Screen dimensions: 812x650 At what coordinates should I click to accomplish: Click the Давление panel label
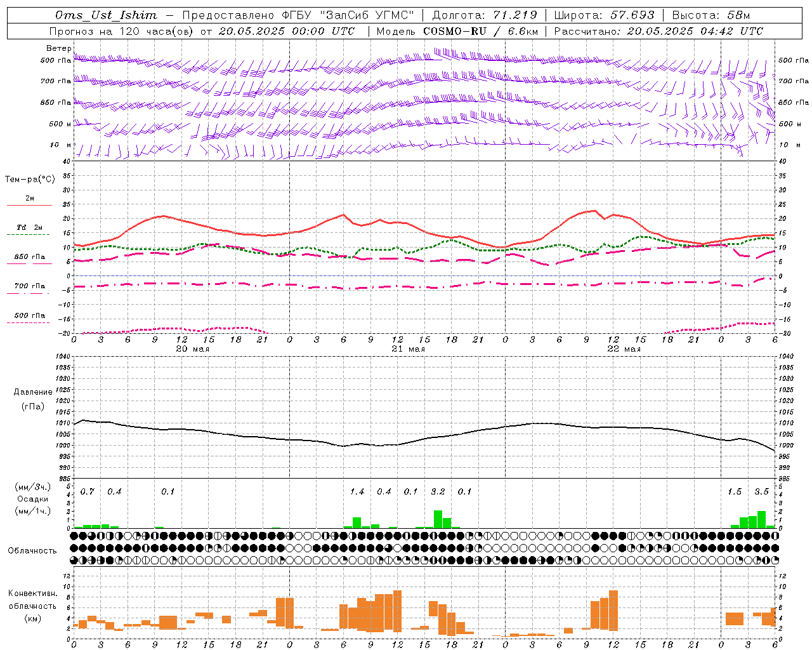point(33,392)
